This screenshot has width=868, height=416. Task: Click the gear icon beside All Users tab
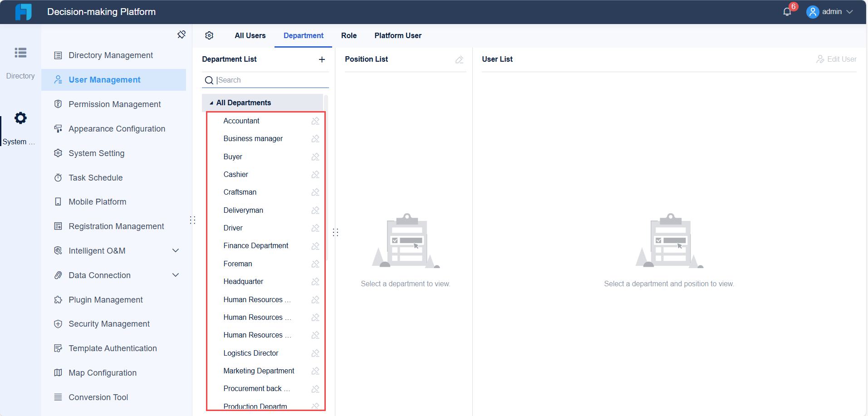(x=209, y=35)
